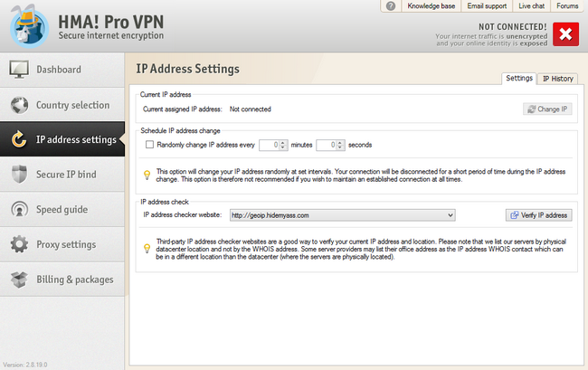
Task: Click the Verify IP address button
Action: [x=539, y=215]
